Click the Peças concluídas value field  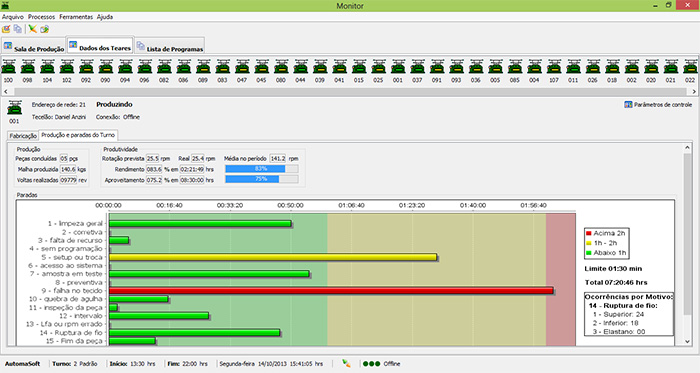click(64, 158)
